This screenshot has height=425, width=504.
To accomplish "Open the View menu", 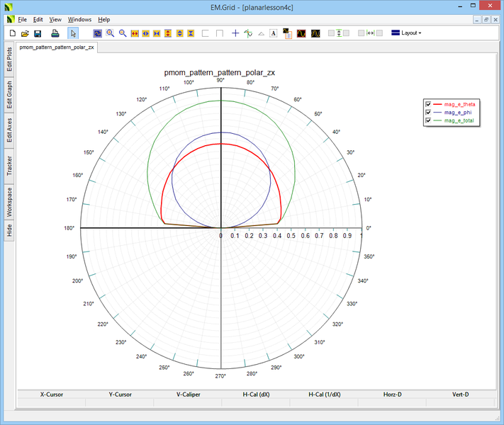I will point(55,19).
